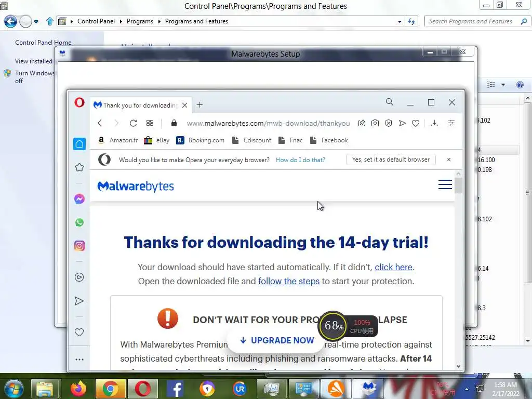Viewport: 532px width, 399px height.
Task: Expand Control Panel address bar dropdown
Action: (x=400, y=21)
